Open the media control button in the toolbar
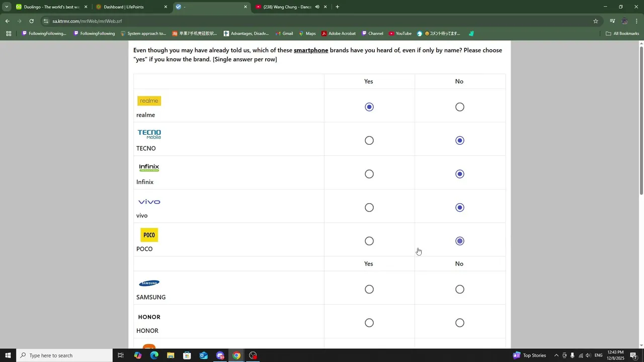The image size is (644, 362). (x=612, y=21)
